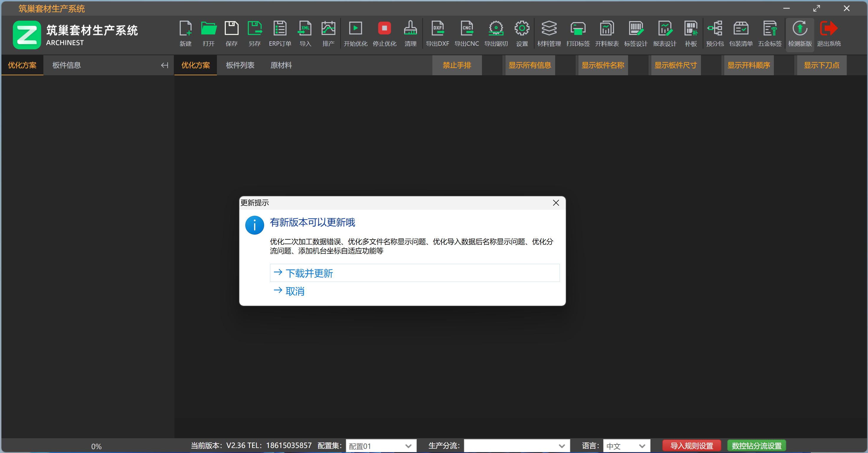Viewport: 868px width, 453px height.
Task: Click the 排产 (Scheduling) icon
Action: (x=328, y=33)
